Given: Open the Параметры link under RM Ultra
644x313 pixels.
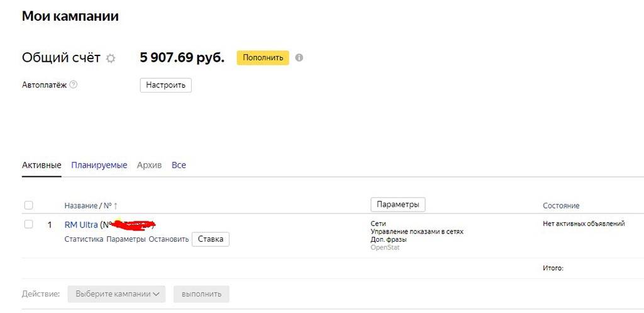Looking at the screenshot, I should pyautogui.click(x=126, y=239).
